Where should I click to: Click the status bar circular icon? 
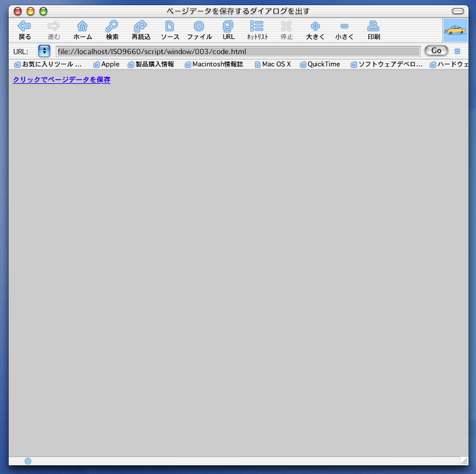27,461
